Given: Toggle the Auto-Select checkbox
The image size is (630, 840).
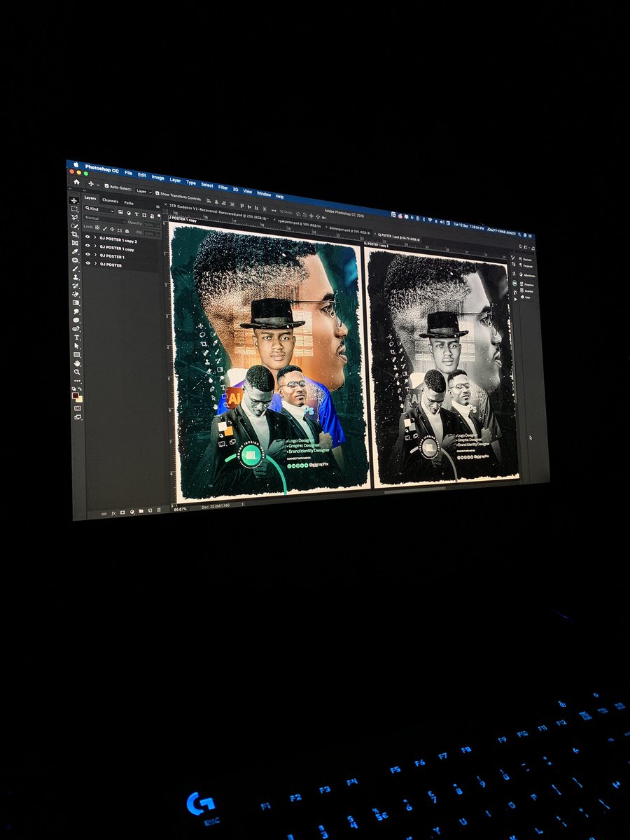Looking at the screenshot, I should coord(106,186).
